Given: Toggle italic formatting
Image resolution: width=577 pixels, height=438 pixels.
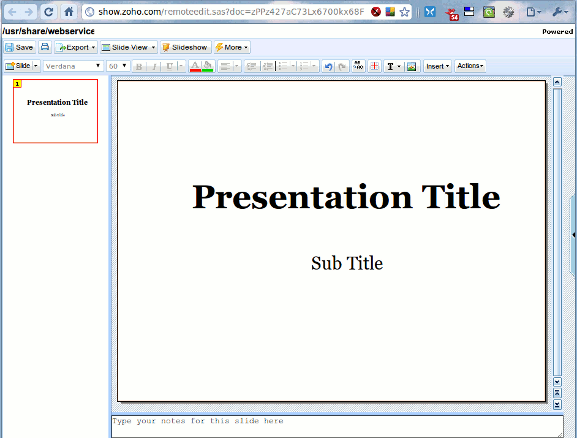Looking at the screenshot, I should point(154,66).
